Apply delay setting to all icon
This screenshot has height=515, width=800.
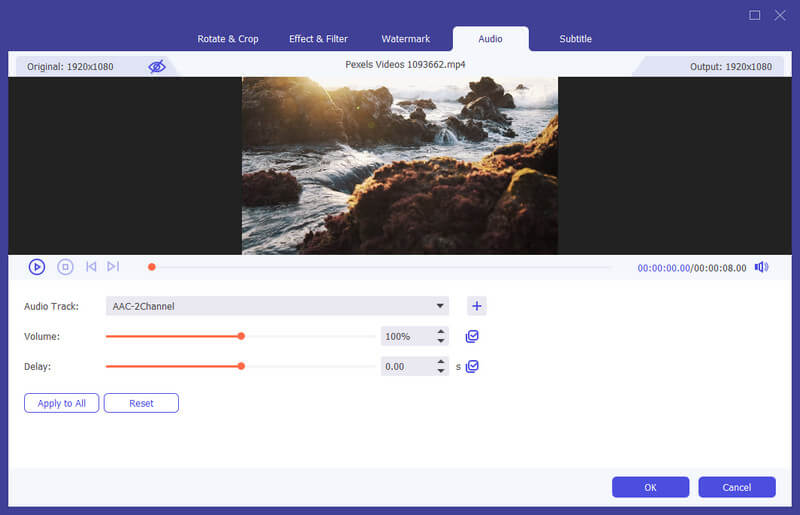[472, 366]
